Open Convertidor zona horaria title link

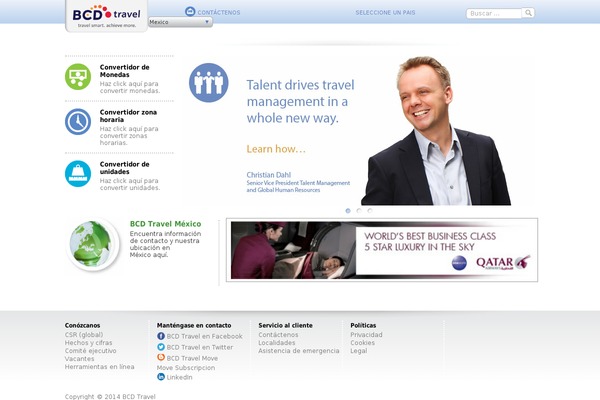(x=128, y=116)
